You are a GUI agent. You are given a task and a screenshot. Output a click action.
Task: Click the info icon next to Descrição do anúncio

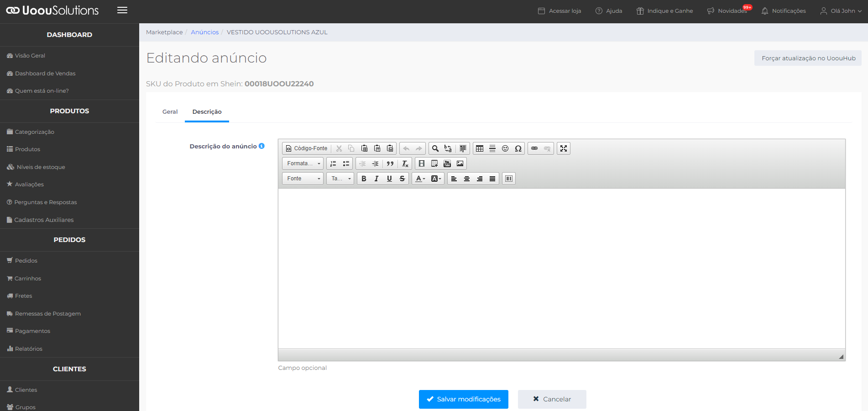click(261, 146)
